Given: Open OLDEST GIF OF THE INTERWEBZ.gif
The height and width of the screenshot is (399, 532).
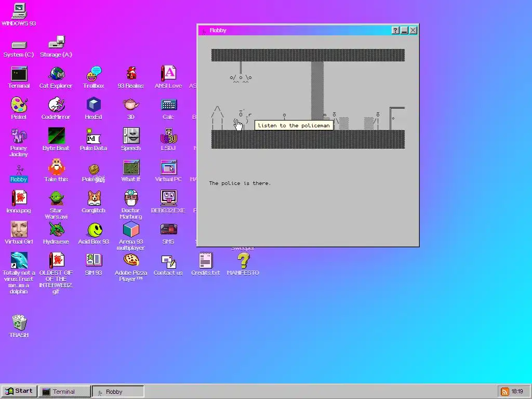Looking at the screenshot, I should click(x=56, y=273).
